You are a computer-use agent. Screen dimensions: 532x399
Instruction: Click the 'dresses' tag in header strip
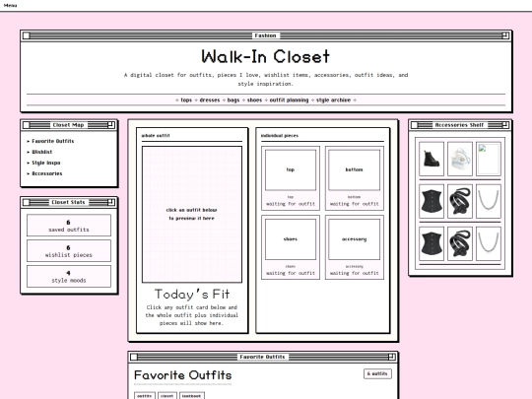[x=210, y=100]
